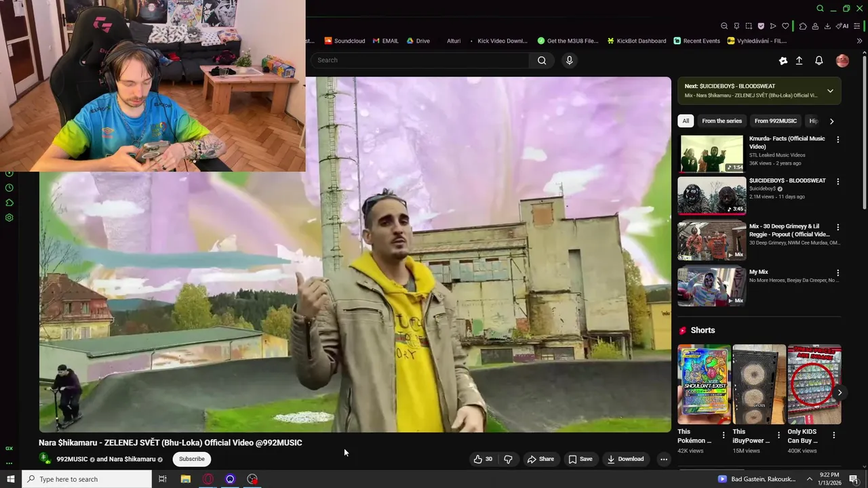Show more Shorts with next arrow
Screen dimensions: 868x488
point(840,392)
